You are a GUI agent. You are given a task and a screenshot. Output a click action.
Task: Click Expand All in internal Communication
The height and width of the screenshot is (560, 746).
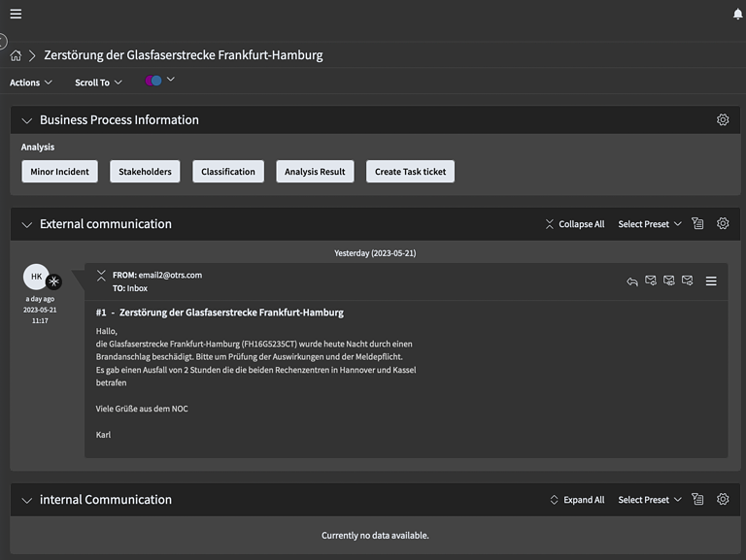pos(576,500)
